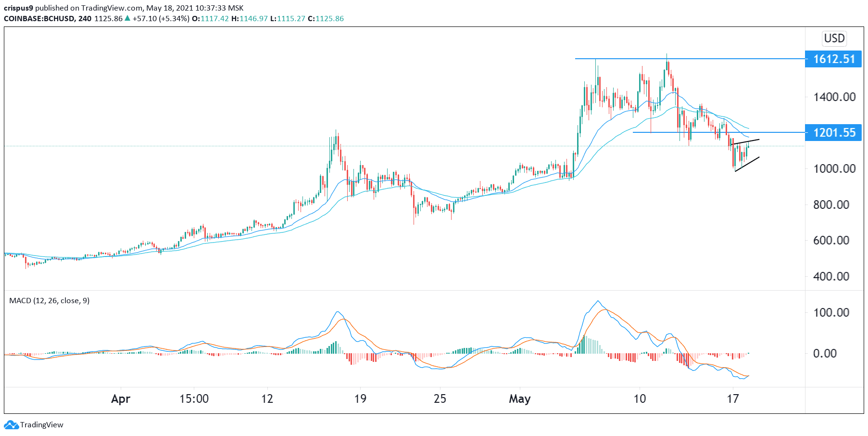Click the date 25 time axis label

[x=440, y=399]
